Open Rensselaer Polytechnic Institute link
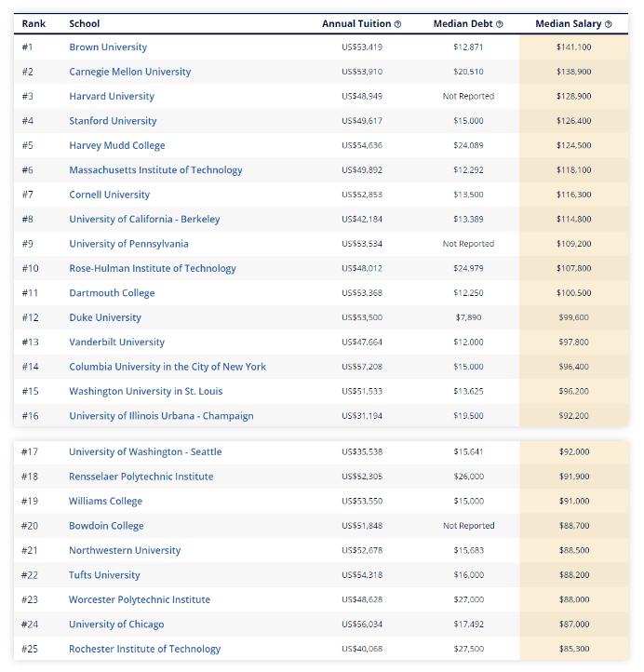The image size is (644, 672). [x=141, y=477]
